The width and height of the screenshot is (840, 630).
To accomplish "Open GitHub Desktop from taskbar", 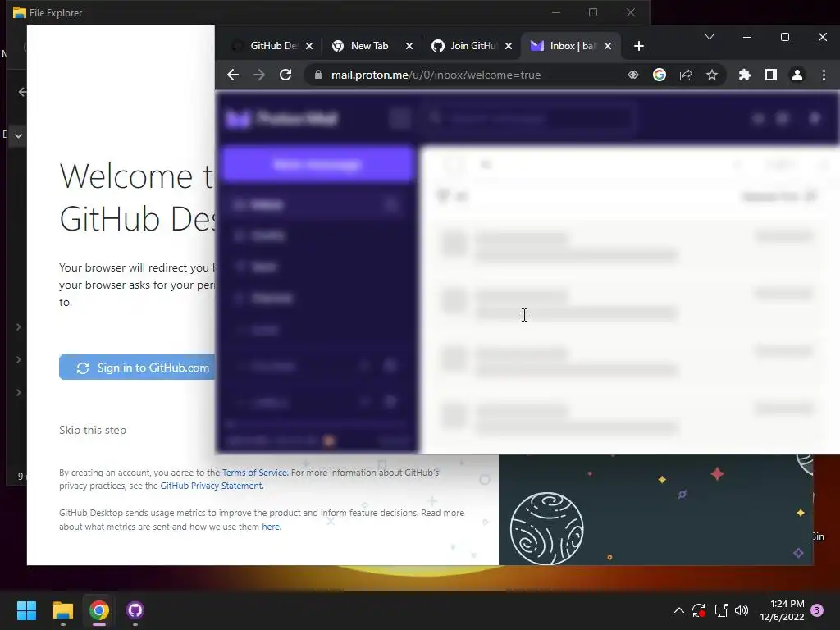I will point(135,610).
